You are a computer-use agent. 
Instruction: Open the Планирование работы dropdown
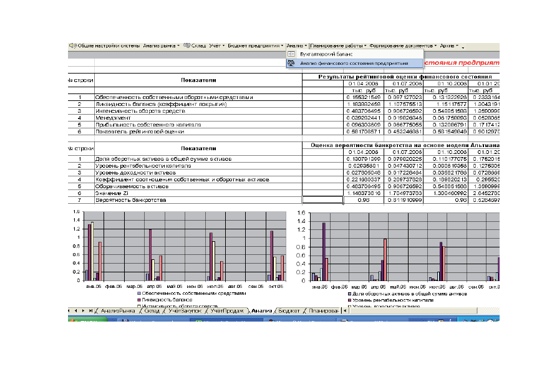[338, 45]
